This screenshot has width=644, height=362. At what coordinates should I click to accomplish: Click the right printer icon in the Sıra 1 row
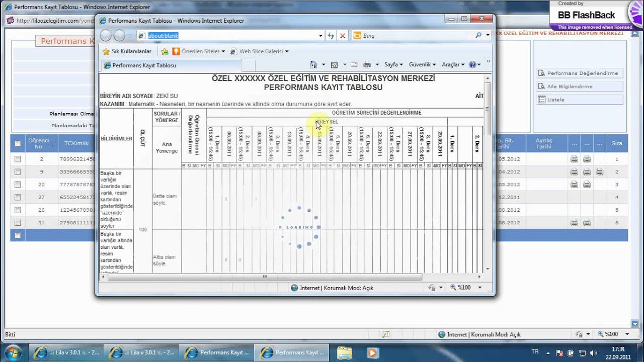click(587, 159)
